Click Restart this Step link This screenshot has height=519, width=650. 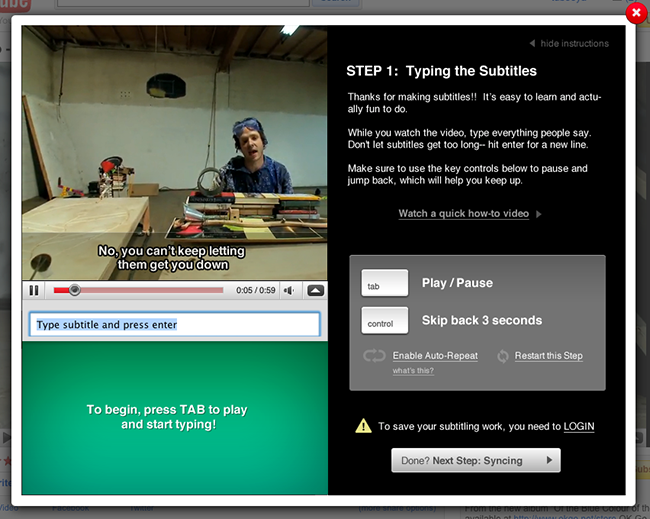548,355
